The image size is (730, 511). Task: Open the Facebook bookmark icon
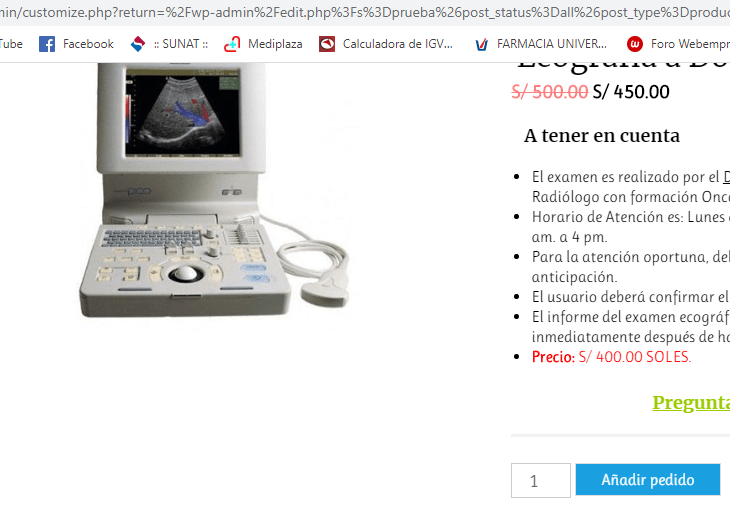[47, 44]
